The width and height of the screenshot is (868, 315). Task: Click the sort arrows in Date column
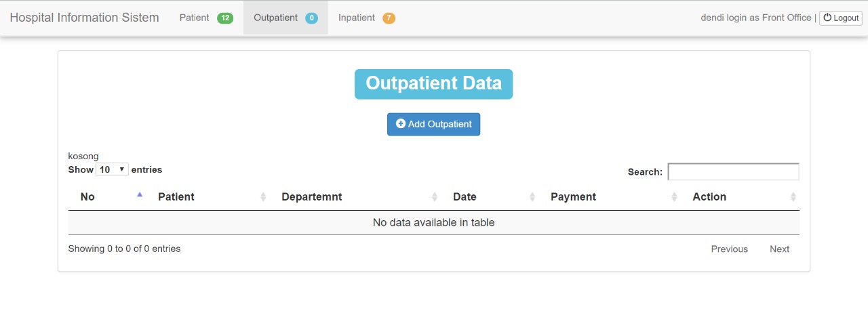coord(532,197)
